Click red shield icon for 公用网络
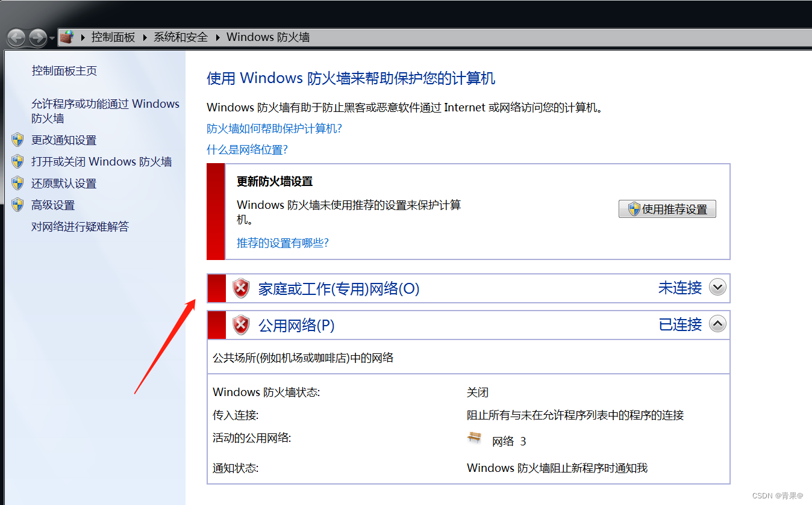The image size is (812, 505). [241, 325]
